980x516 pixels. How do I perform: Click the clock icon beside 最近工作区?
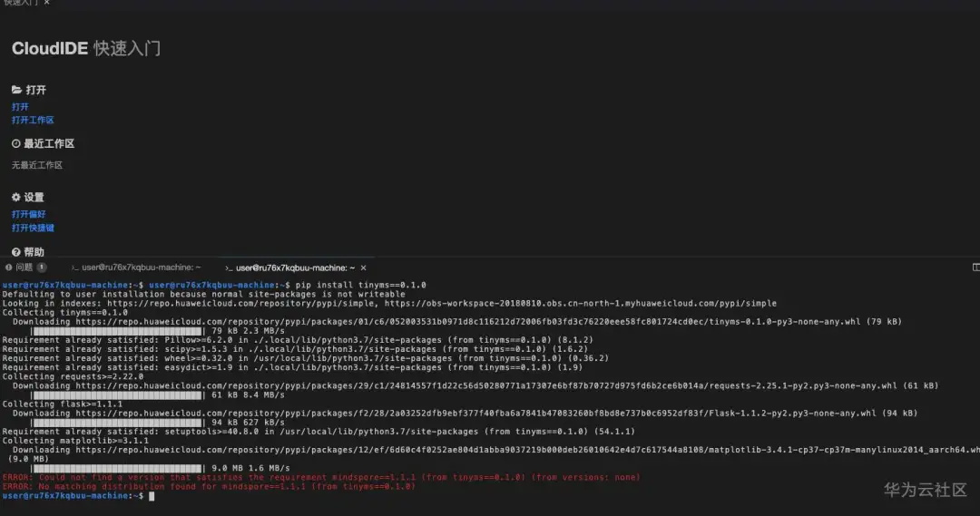click(16, 144)
